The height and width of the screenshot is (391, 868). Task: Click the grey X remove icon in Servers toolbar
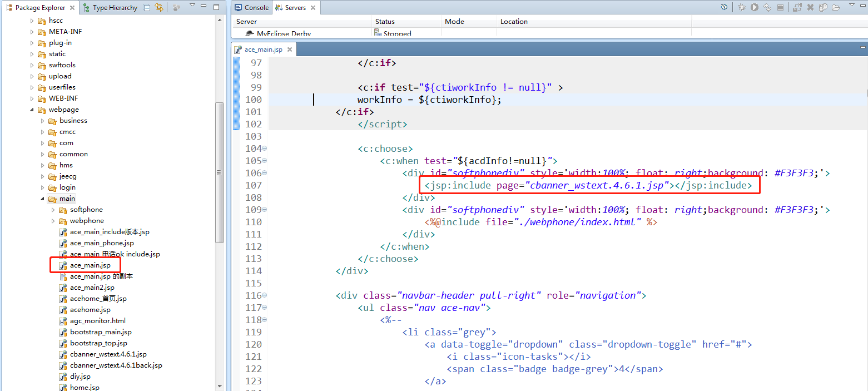pyautogui.click(x=811, y=7)
